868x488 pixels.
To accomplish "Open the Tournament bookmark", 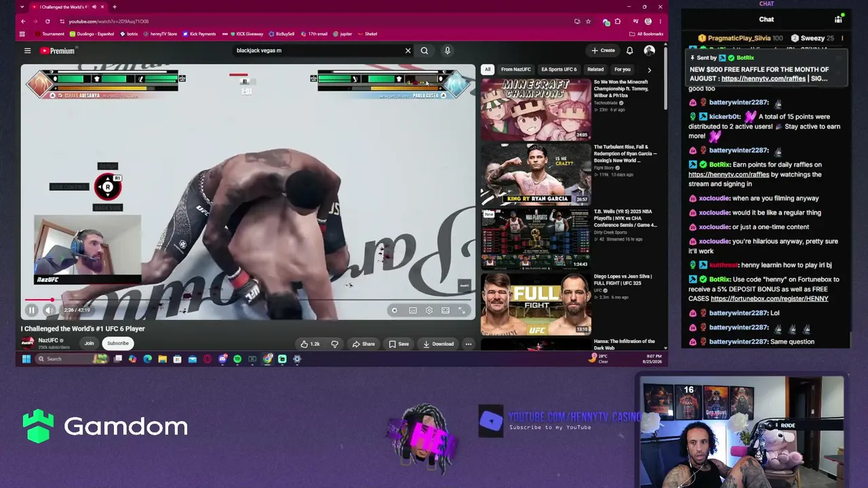I will coord(50,34).
